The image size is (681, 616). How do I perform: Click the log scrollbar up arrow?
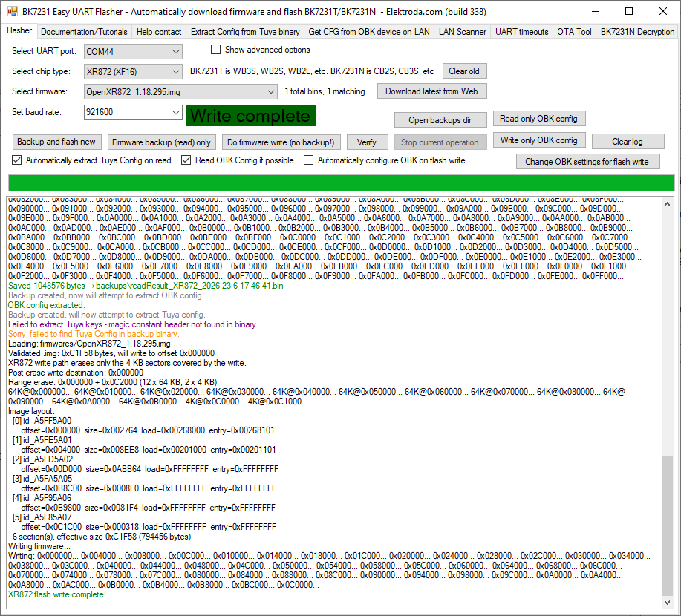coord(667,204)
